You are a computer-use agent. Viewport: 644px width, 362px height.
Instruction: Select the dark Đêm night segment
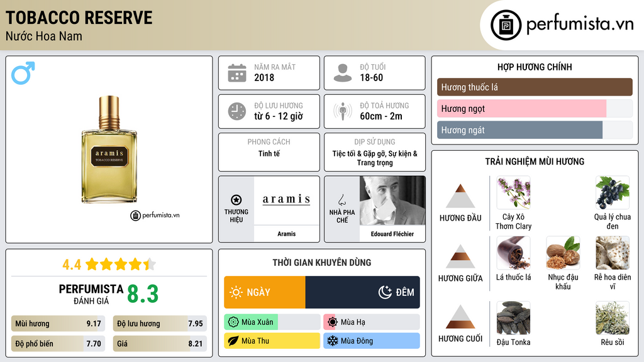coord(363,292)
